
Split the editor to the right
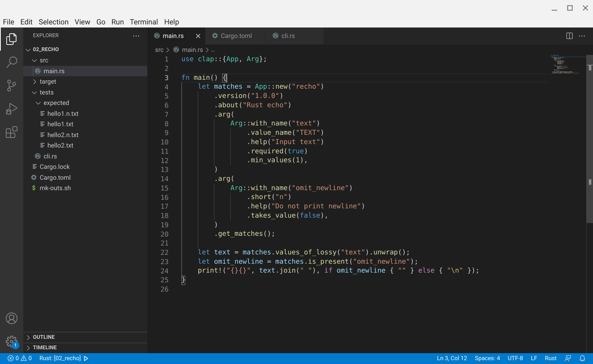coord(569,36)
